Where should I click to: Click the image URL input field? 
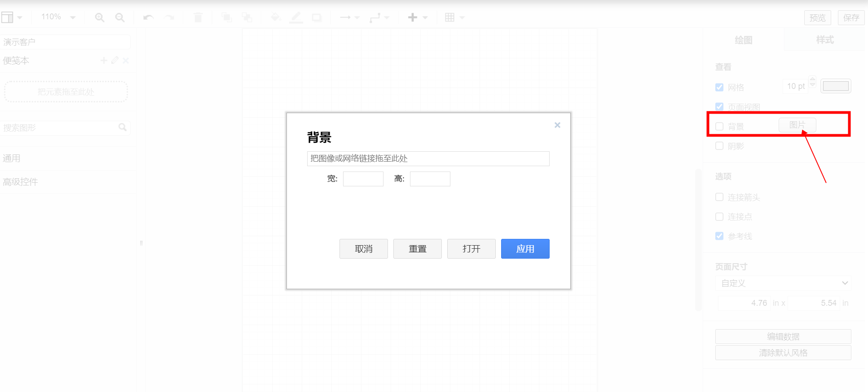(428, 159)
